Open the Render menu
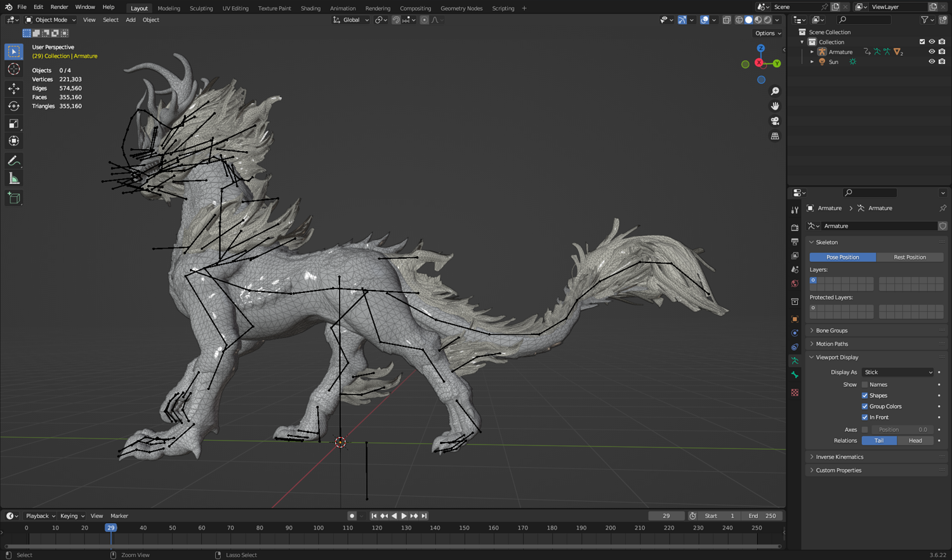952x560 pixels. click(x=59, y=7)
